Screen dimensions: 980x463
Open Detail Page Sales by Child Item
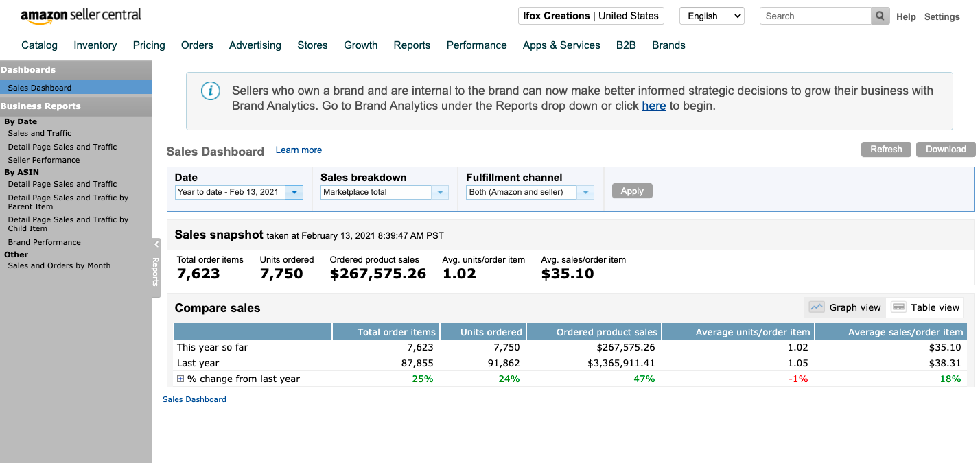(68, 224)
